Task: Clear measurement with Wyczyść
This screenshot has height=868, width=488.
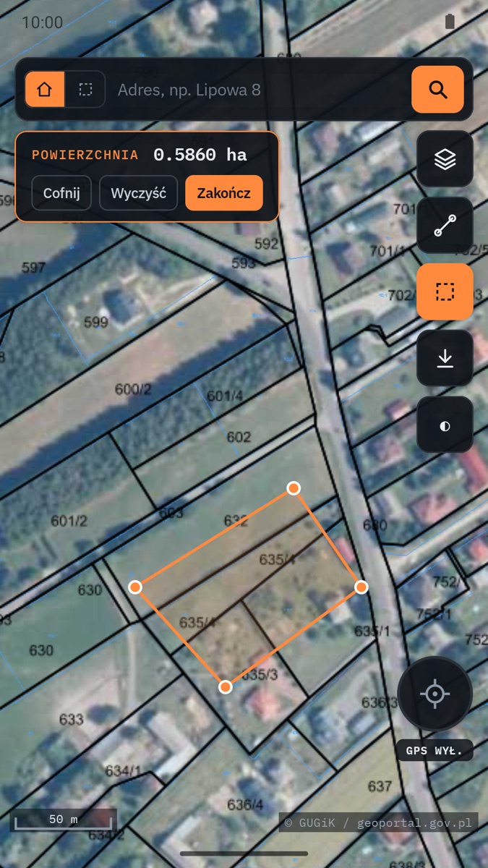Action: click(x=138, y=193)
